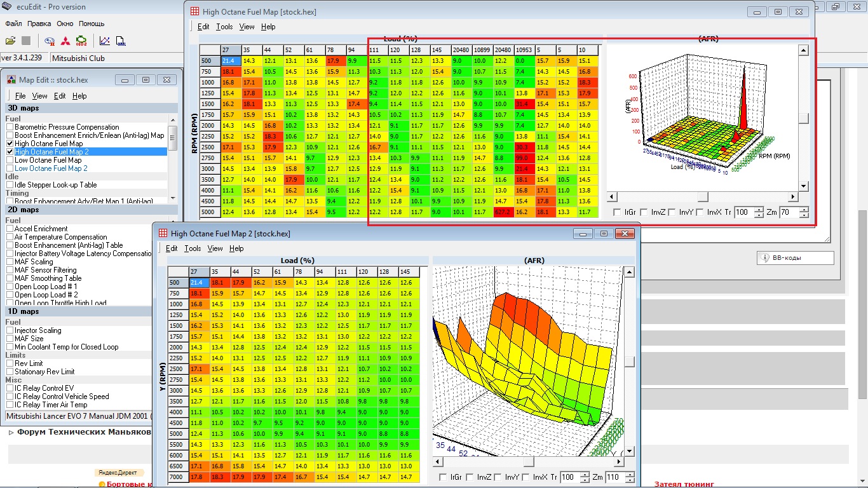Image resolution: width=868 pixels, height=488 pixels.
Task: Tick Injector Scaling checkbox
Action: (10, 330)
